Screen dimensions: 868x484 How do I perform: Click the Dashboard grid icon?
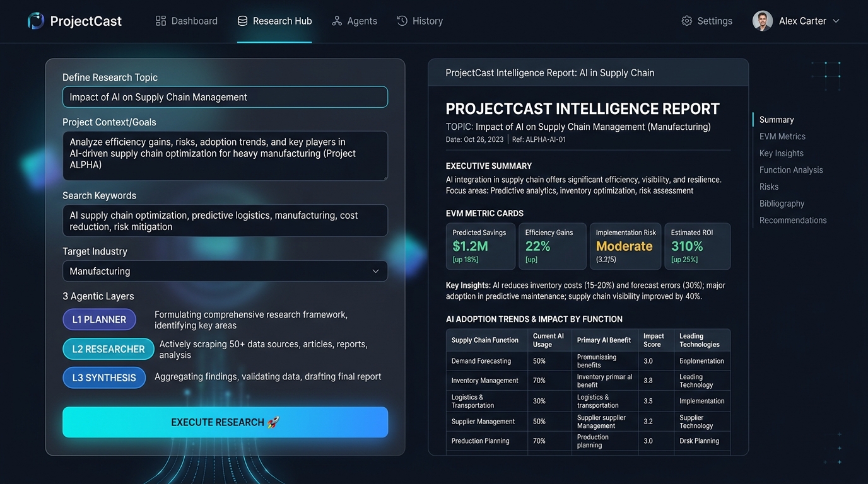point(161,21)
